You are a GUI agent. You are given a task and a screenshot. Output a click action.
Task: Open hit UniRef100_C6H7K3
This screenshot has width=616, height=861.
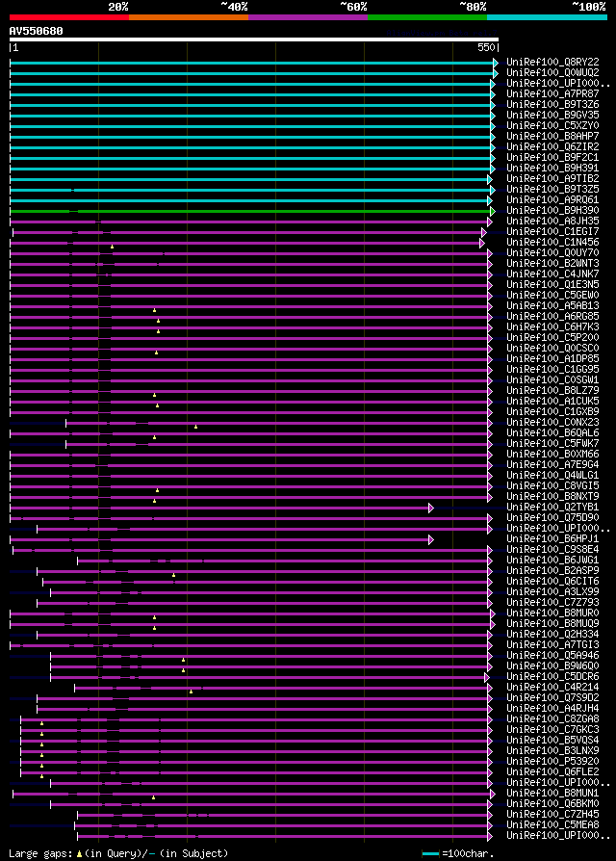[x=552, y=327]
